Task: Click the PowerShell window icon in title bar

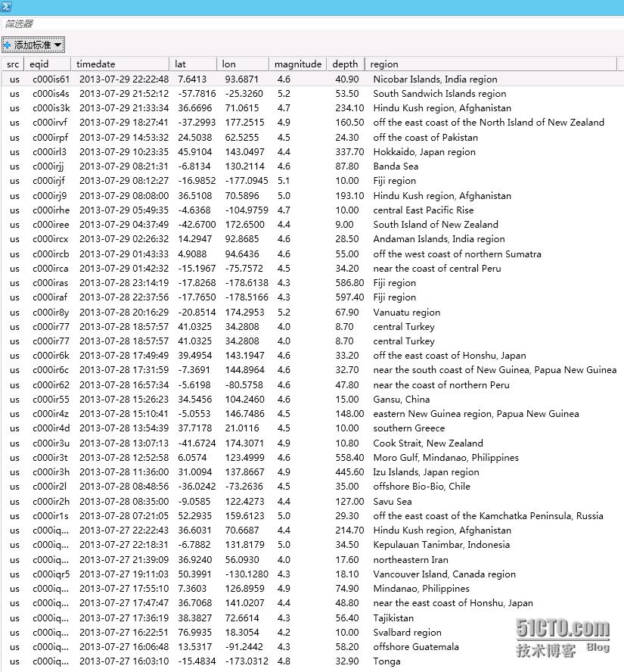Action: tap(6, 6)
